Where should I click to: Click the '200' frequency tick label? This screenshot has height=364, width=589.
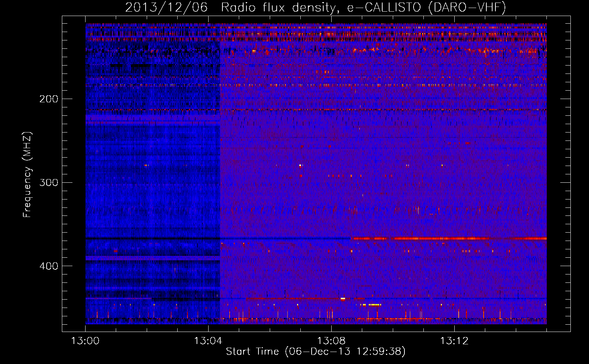[49, 99]
